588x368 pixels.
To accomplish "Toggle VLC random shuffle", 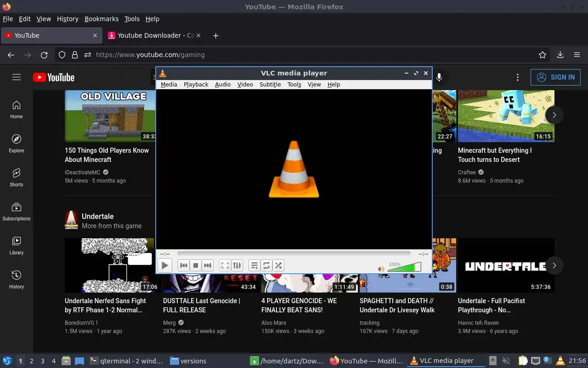I will 278,265.
